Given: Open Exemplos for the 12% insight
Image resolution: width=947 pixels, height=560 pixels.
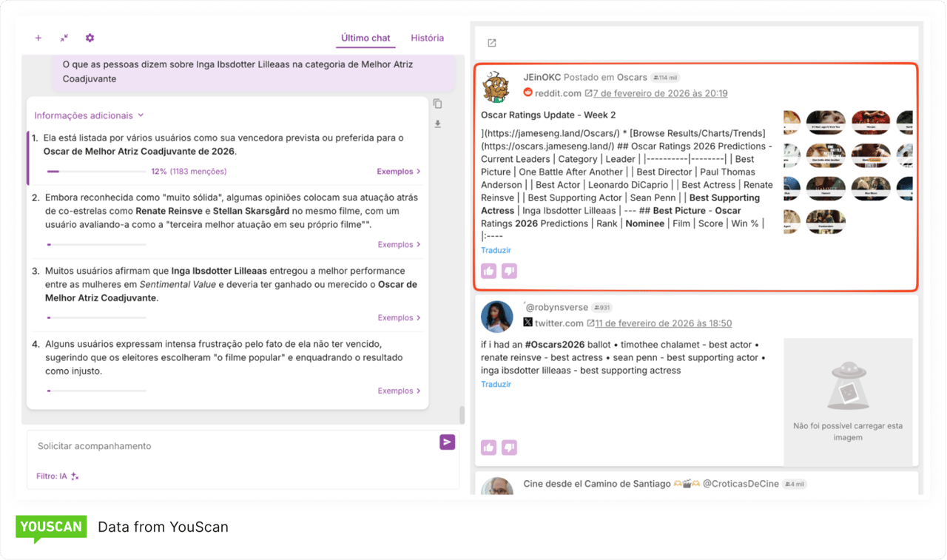Looking at the screenshot, I should coord(398,172).
